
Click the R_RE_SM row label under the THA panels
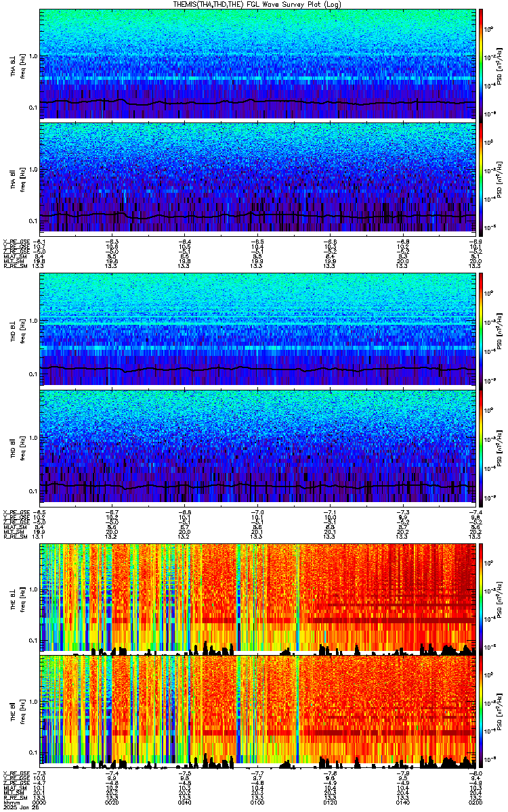(x=15, y=267)
